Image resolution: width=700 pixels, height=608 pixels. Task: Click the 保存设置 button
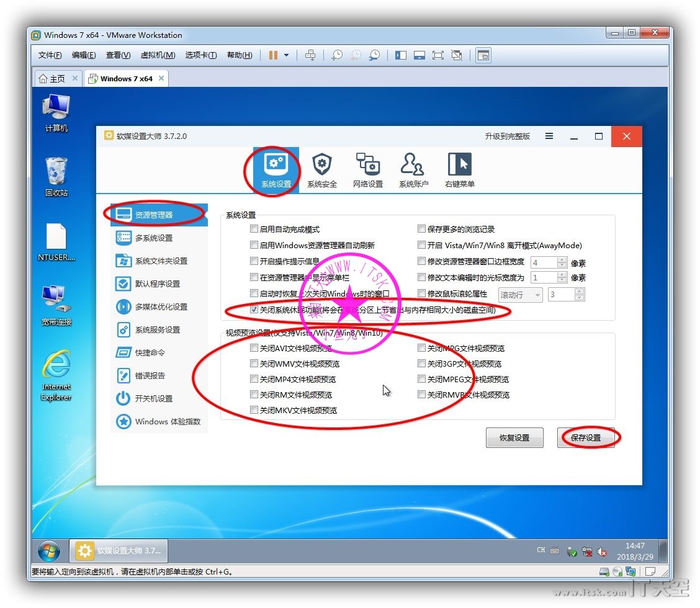tap(585, 438)
